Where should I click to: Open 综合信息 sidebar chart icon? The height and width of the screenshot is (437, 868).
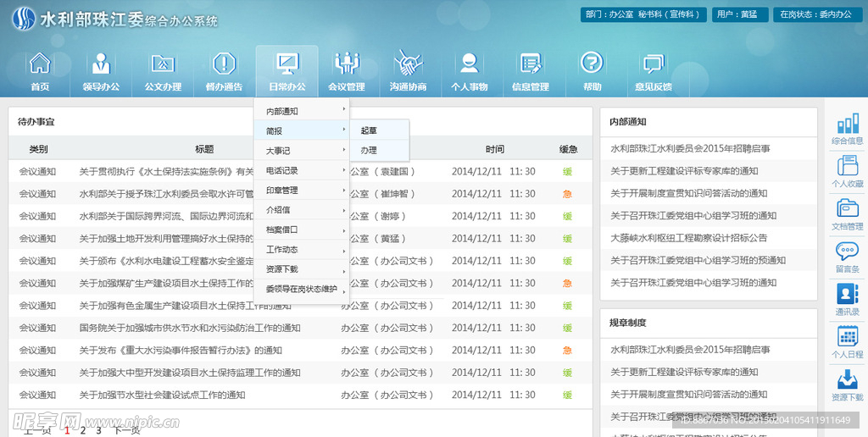(848, 124)
